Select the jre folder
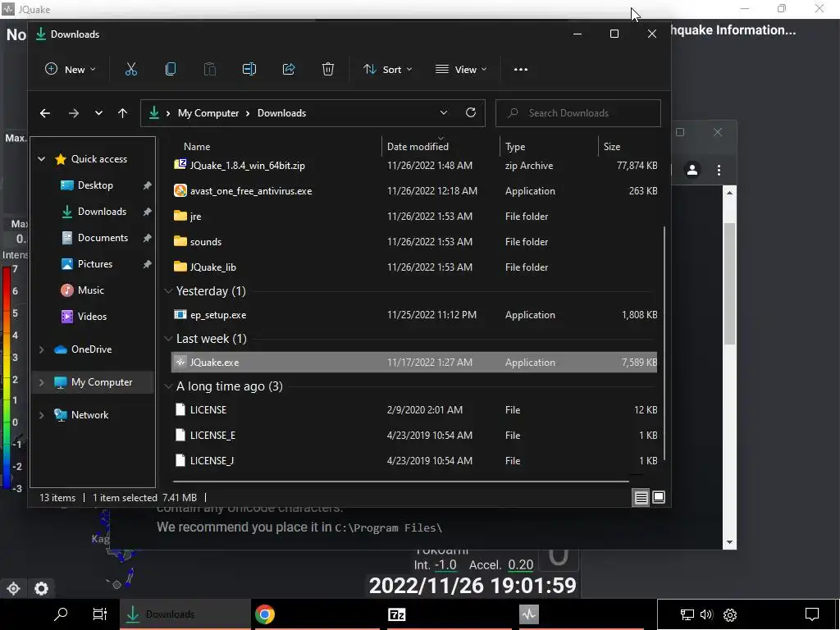 (x=414, y=217)
